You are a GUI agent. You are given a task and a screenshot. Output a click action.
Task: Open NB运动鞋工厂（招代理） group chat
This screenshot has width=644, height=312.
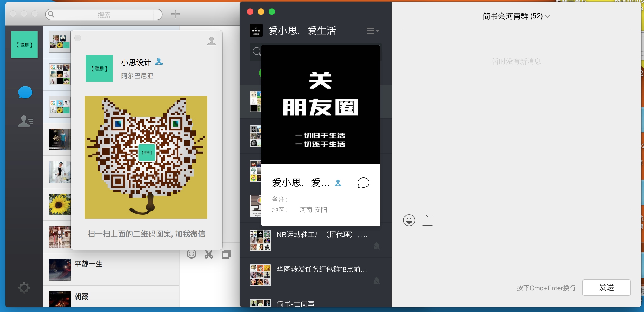(x=316, y=240)
